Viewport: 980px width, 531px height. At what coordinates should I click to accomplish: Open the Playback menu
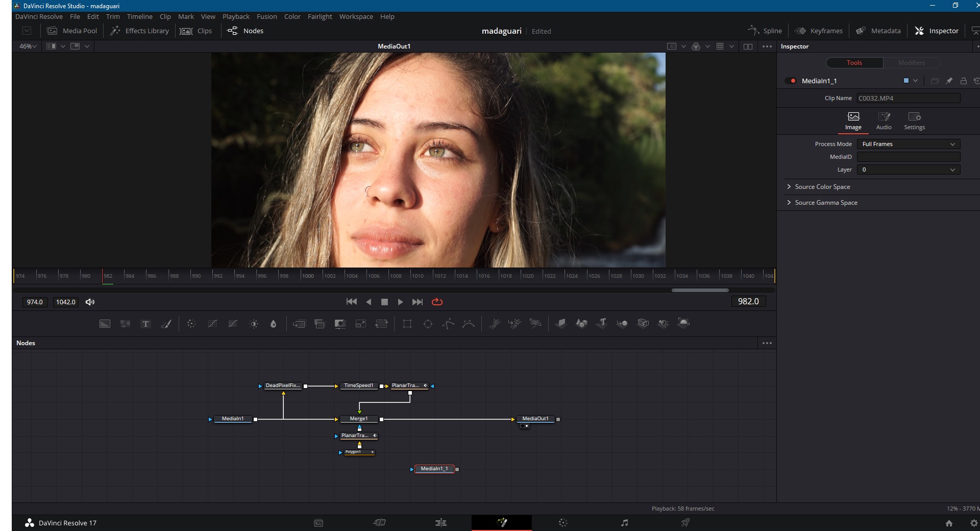(236, 16)
